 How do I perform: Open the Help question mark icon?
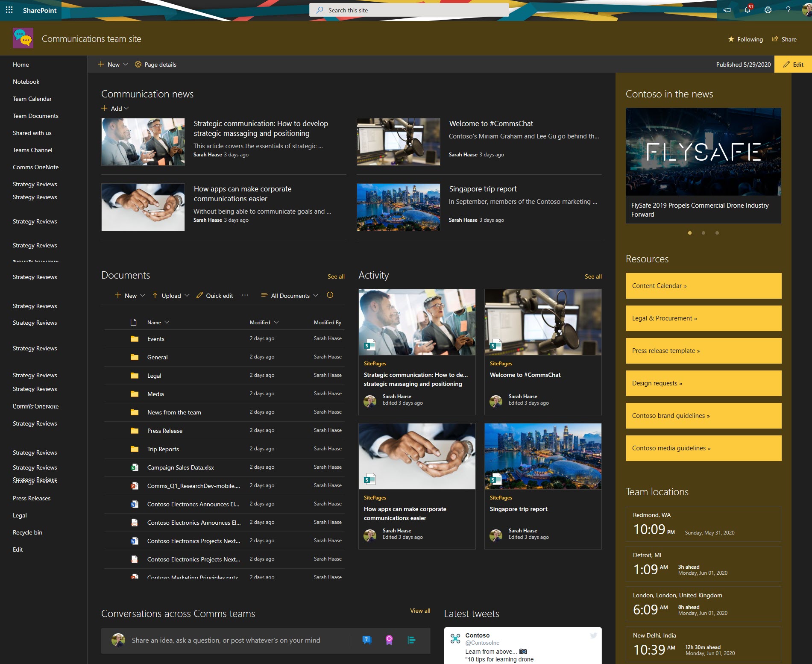(x=789, y=10)
